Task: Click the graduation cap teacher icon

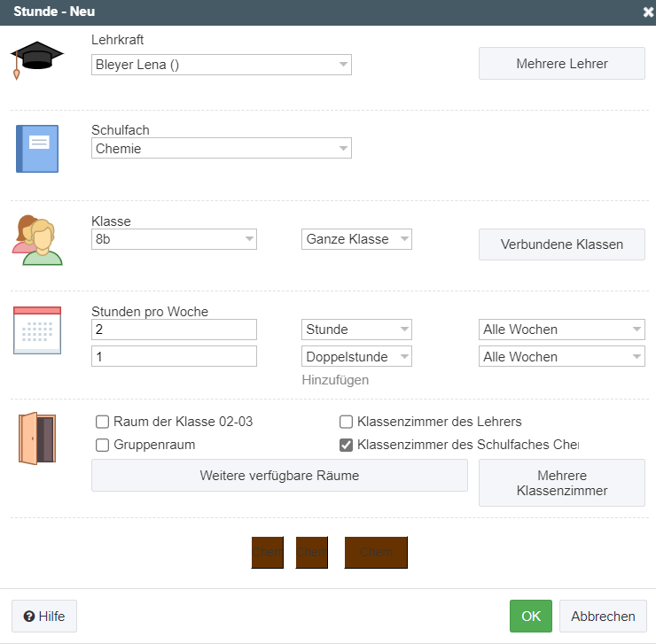Action: pos(37,60)
